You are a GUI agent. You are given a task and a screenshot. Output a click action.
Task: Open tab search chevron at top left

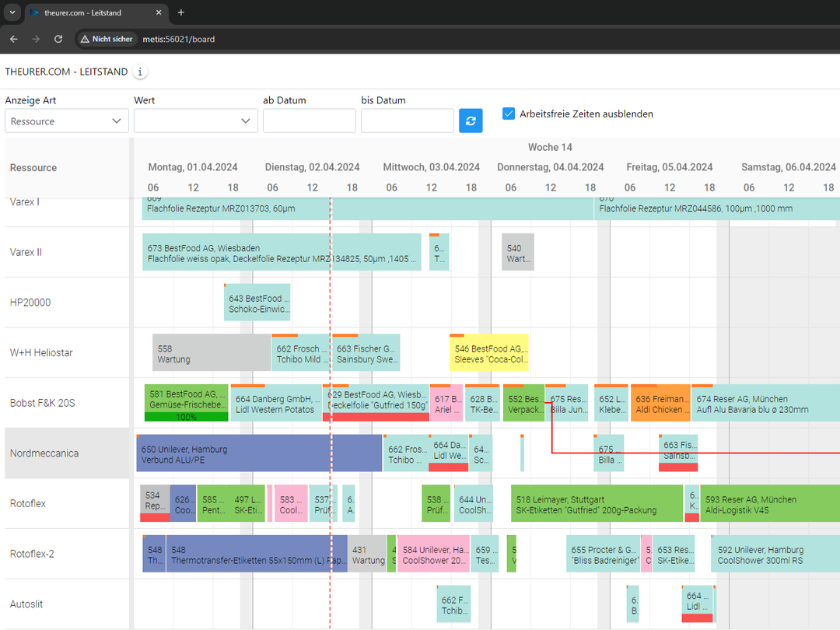coord(12,12)
